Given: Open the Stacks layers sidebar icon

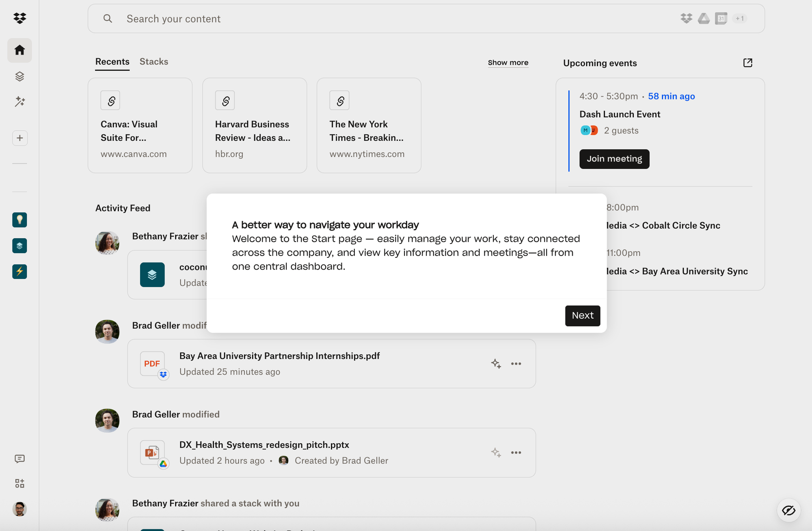Looking at the screenshot, I should 19,76.
